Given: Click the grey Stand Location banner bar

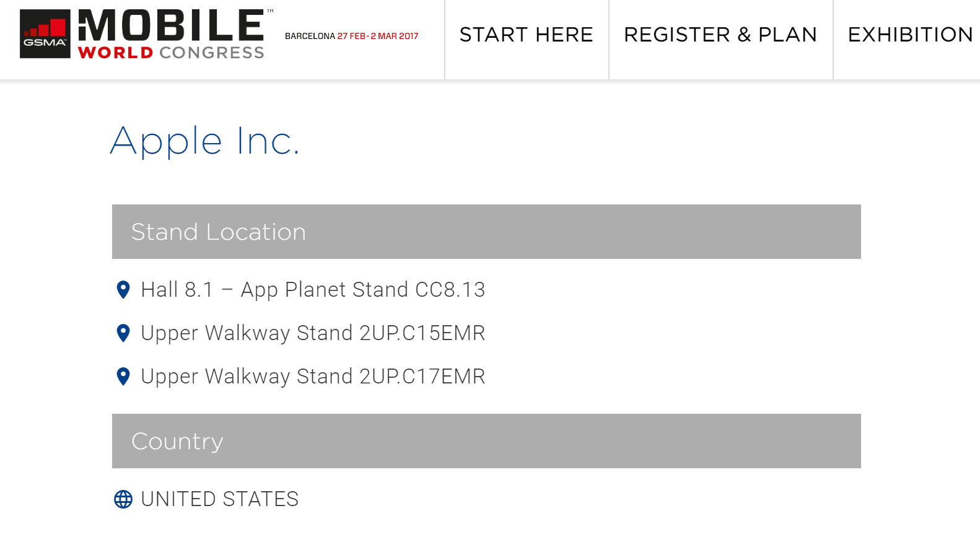Looking at the screenshot, I should tap(486, 232).
